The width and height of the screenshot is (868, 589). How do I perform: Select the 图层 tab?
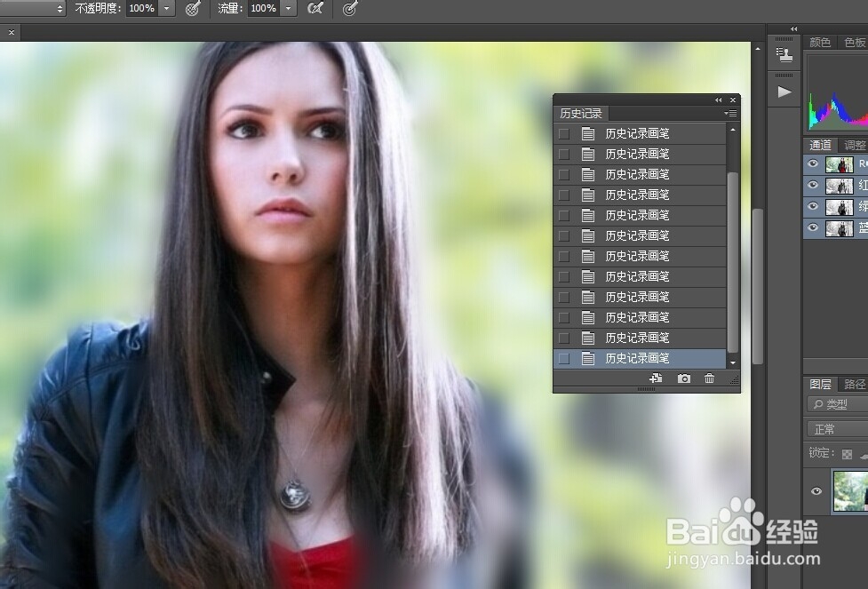pyautogui.click(x=820, y=384)
